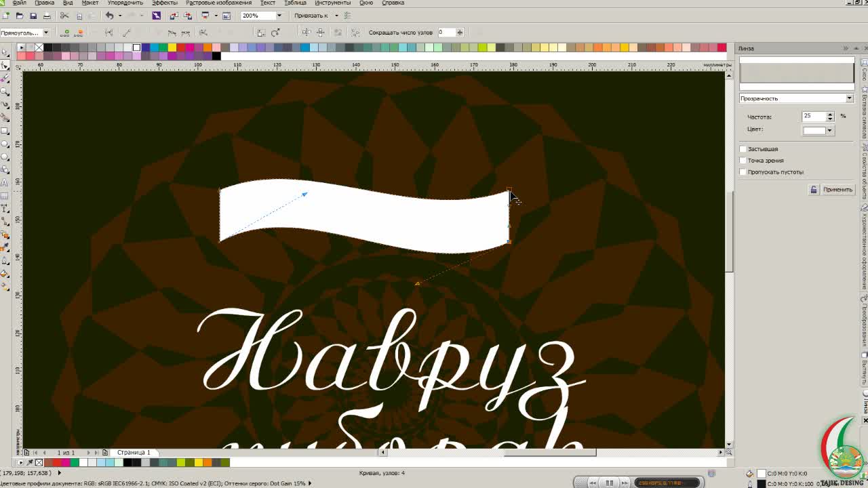
Task: Add a node with the plus-node icon
Action: 65,32
